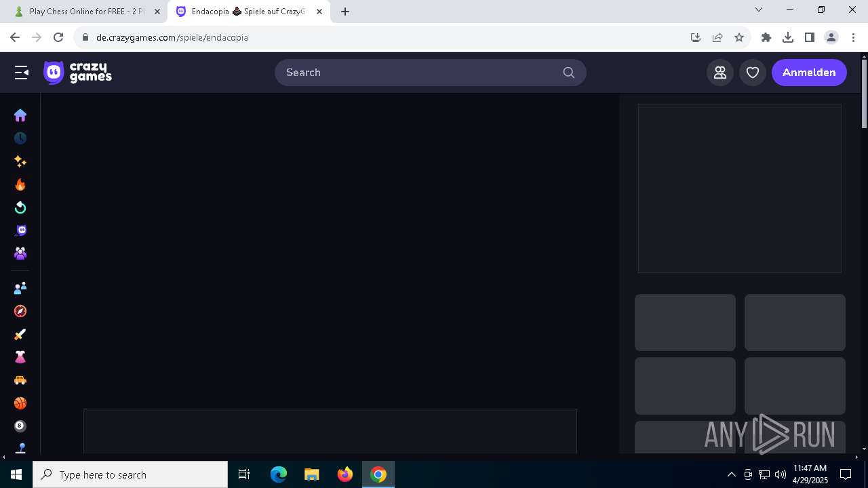Bookmark this page star

(739, 37)
